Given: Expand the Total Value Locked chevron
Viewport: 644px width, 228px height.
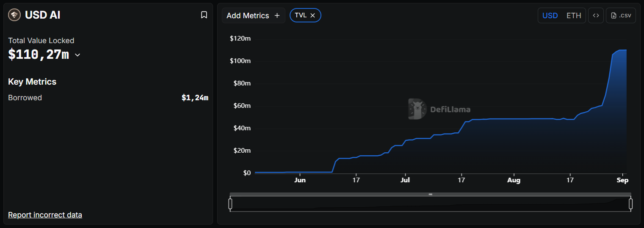Looking at the screenshot, I should [x=77, y=55].
